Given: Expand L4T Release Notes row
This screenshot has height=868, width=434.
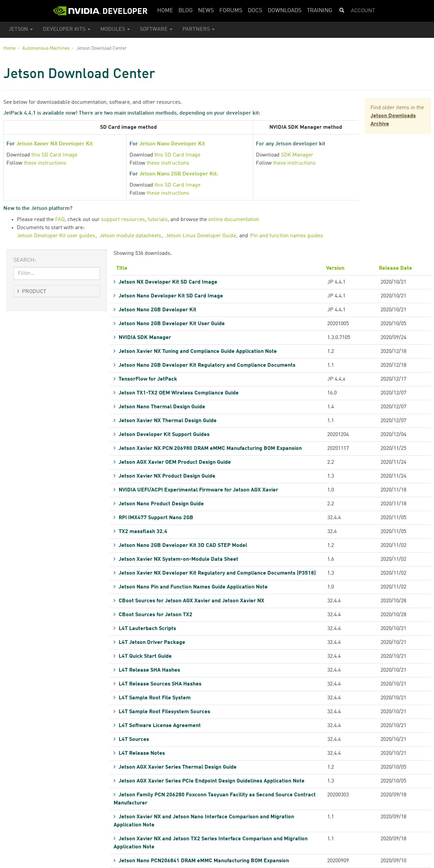Looking at the screenshot, I should click(x=142, y=753).
